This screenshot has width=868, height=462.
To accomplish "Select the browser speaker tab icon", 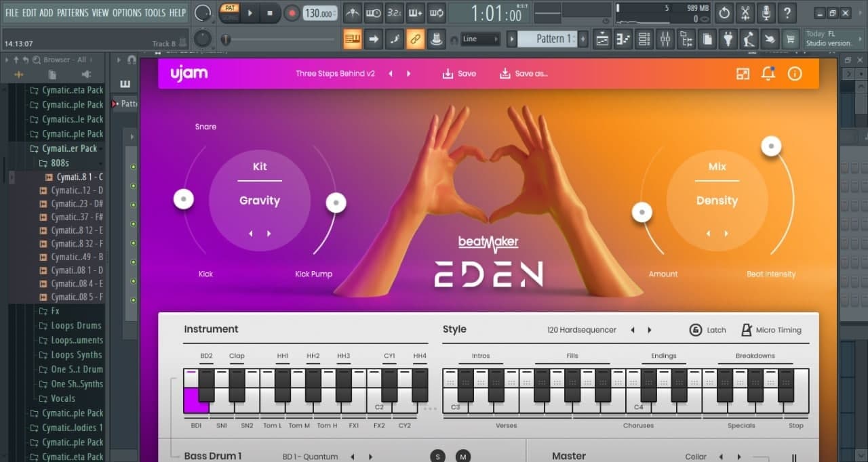I will click(86, 74).
